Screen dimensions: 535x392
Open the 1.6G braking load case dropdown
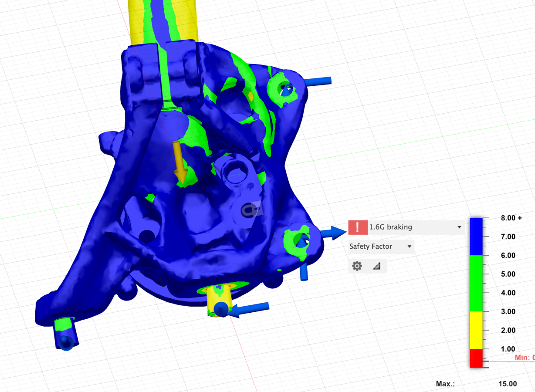[x=459, y=227]
